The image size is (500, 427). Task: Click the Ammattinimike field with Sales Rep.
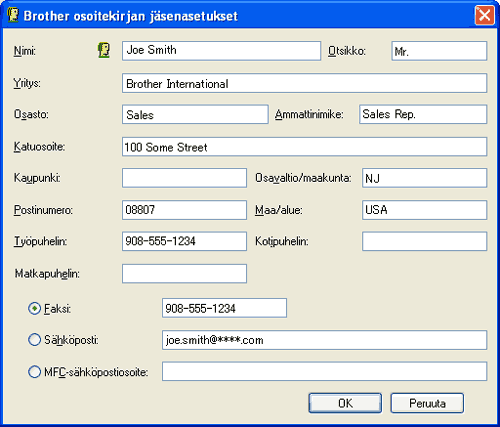[423, 114]
